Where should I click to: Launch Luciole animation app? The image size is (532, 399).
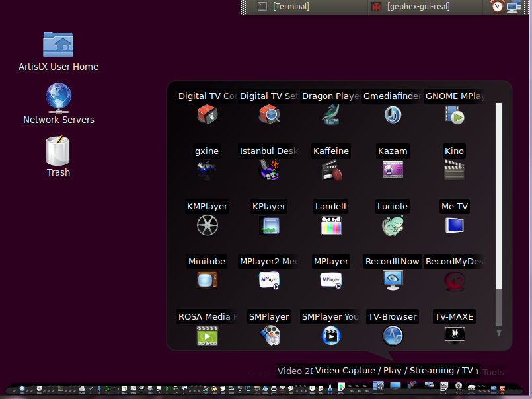click(x=393, y=225)
